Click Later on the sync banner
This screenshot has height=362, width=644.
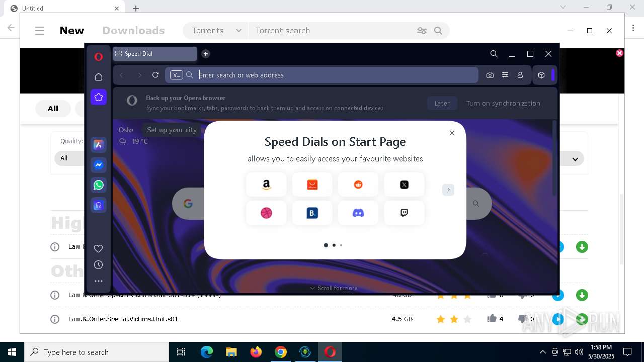[442, 103]
